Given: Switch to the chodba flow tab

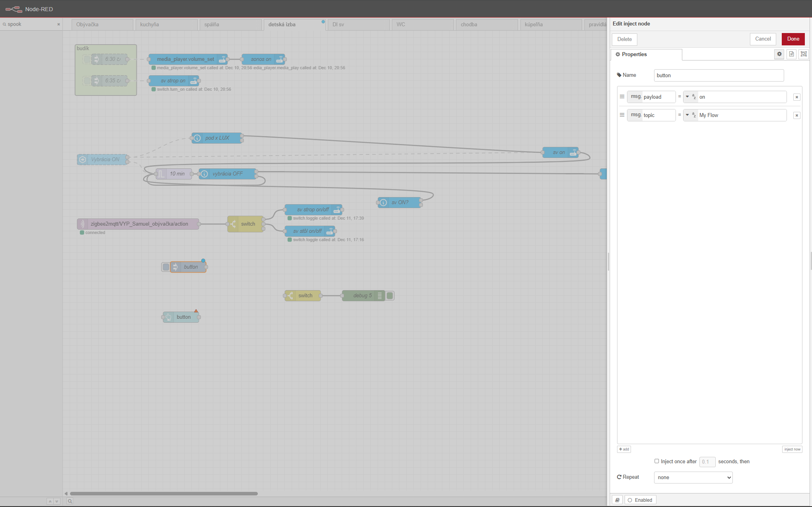Looking at the screenshot, I should click(x=487, y=24).
